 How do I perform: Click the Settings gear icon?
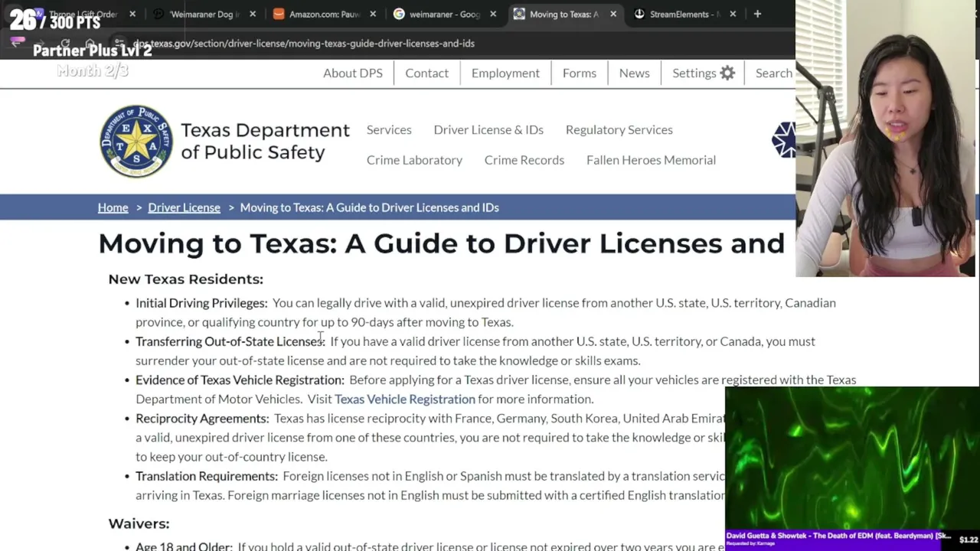click(727, 73)
